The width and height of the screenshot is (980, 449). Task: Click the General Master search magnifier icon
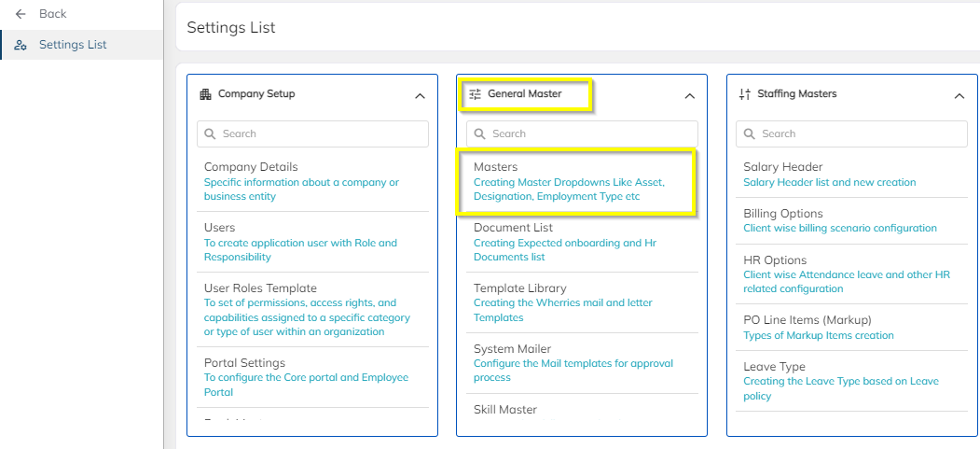pos(480,133)
